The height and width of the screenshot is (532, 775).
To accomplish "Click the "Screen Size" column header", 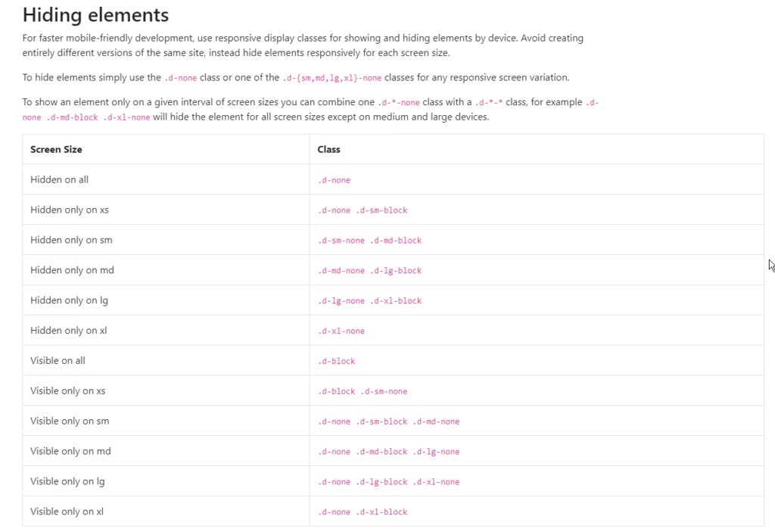I will click(x=56, y=150).
